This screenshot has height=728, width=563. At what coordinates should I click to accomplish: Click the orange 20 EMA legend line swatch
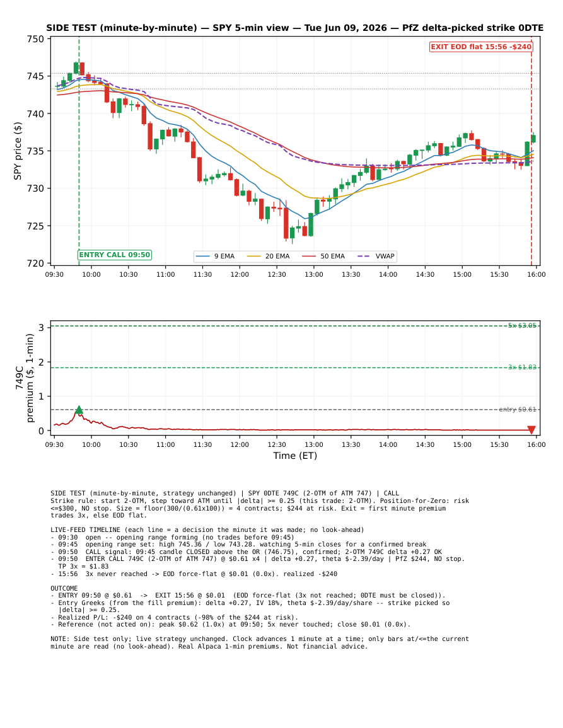253,257
